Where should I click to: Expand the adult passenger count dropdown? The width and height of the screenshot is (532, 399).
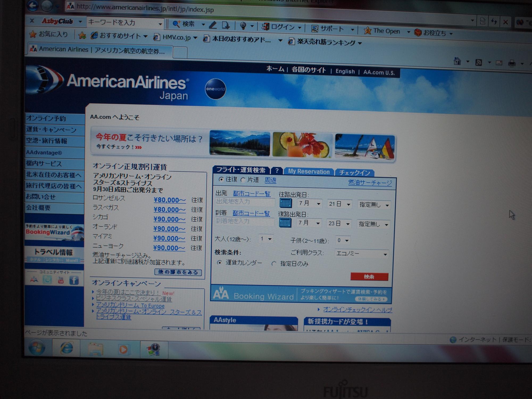pos(266,239)
